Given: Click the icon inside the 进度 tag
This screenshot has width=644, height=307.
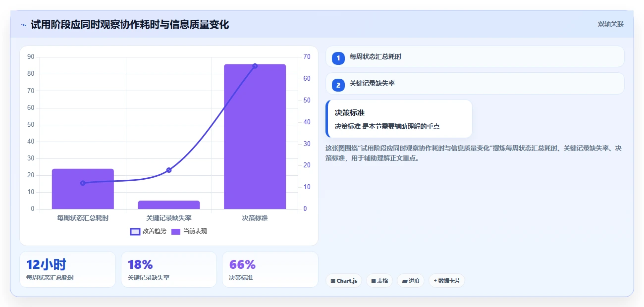Looking at the screenshot, I should click(405, 281).
